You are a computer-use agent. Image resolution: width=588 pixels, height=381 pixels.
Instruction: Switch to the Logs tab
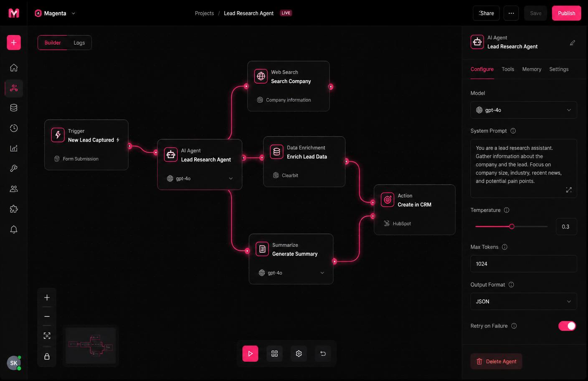click(79, 43)
